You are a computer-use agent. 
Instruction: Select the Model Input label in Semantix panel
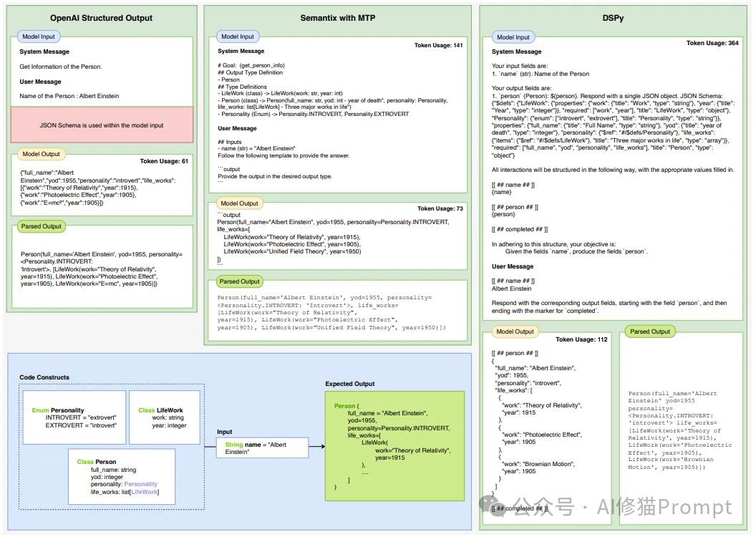click(238, 37)
